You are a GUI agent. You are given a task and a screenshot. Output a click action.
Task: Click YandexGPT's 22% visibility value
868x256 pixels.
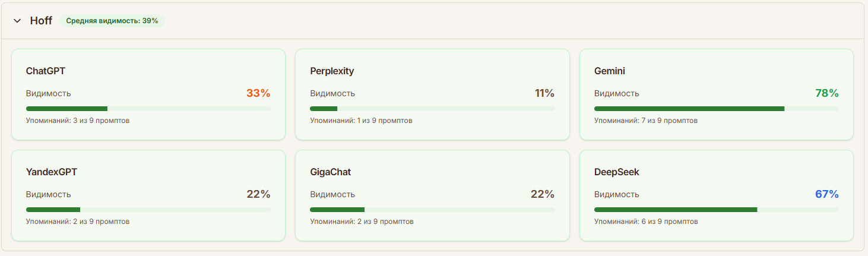pos(258,194)
